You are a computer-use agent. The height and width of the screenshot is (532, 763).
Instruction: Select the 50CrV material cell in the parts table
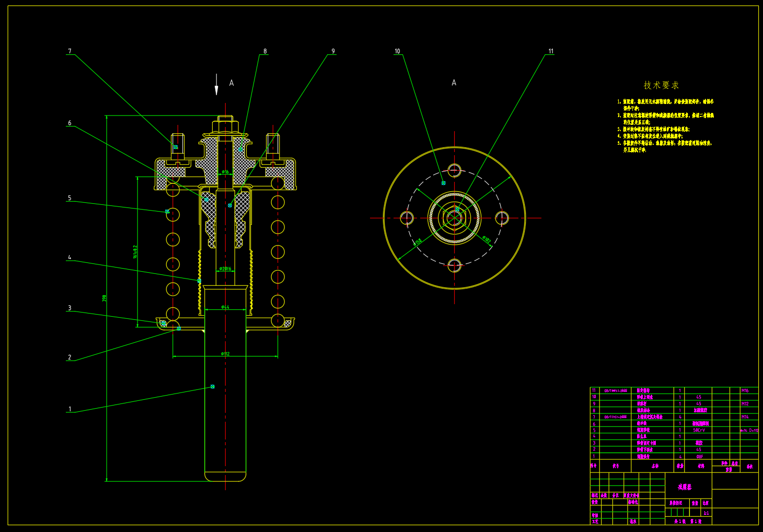(x=699, y=430)
